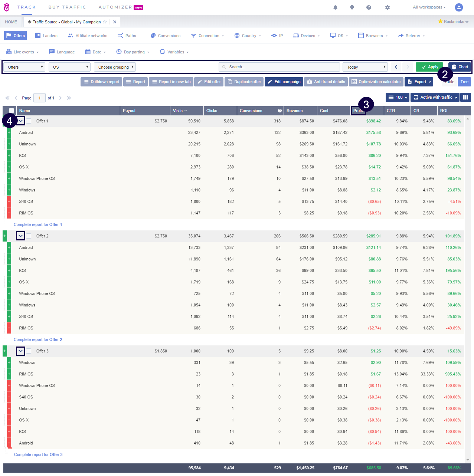Click the green Apply button
474x476 pixels.
[429, 67]
